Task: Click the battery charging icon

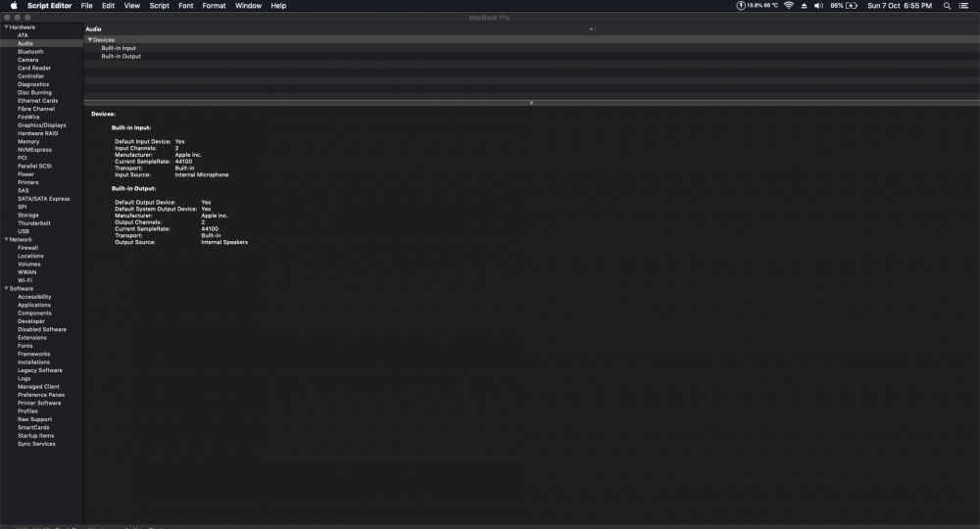Action: pyautogui.click(x=852, y=6)
